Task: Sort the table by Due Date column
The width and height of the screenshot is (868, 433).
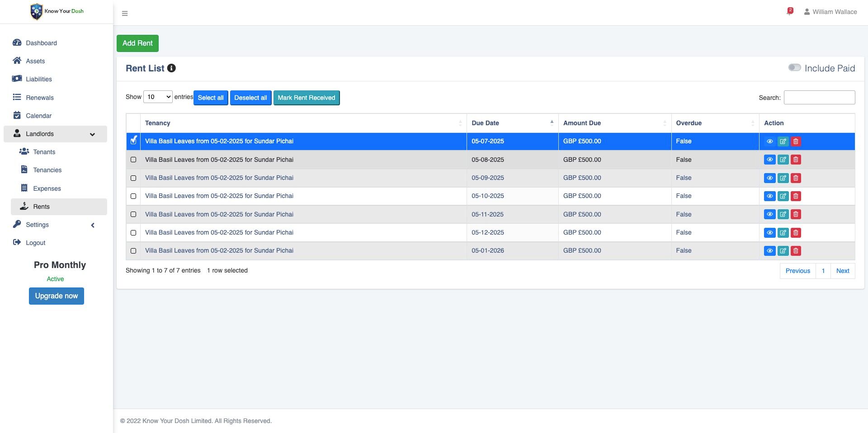Action: tap(512, 123)
